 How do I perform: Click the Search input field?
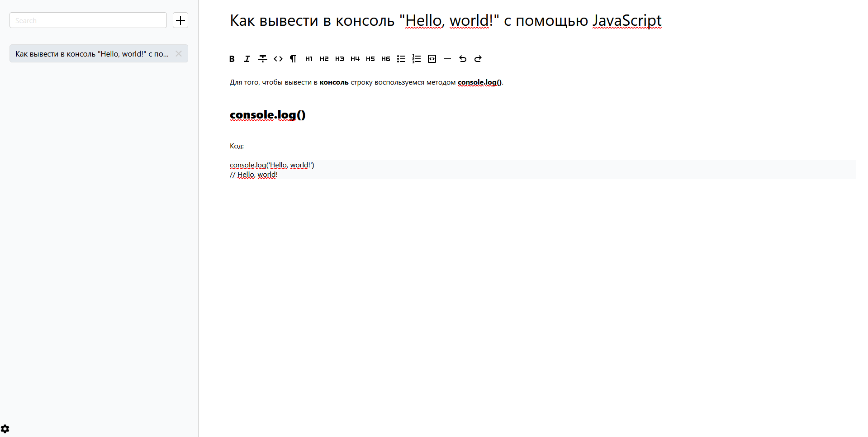88,20
